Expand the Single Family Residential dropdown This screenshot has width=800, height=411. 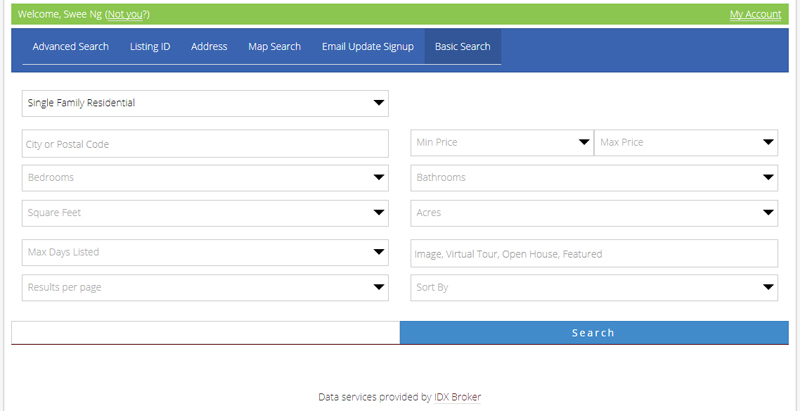(205, 103)
